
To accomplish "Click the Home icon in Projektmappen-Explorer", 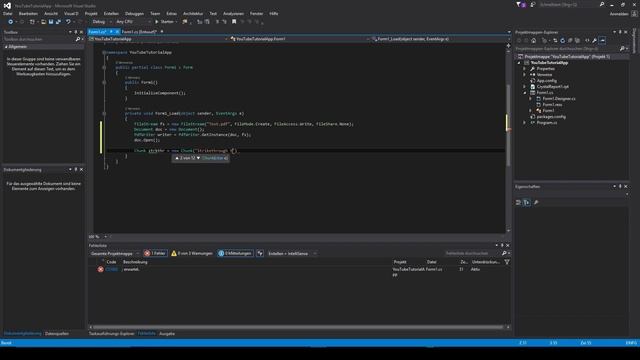I will 533,40.
